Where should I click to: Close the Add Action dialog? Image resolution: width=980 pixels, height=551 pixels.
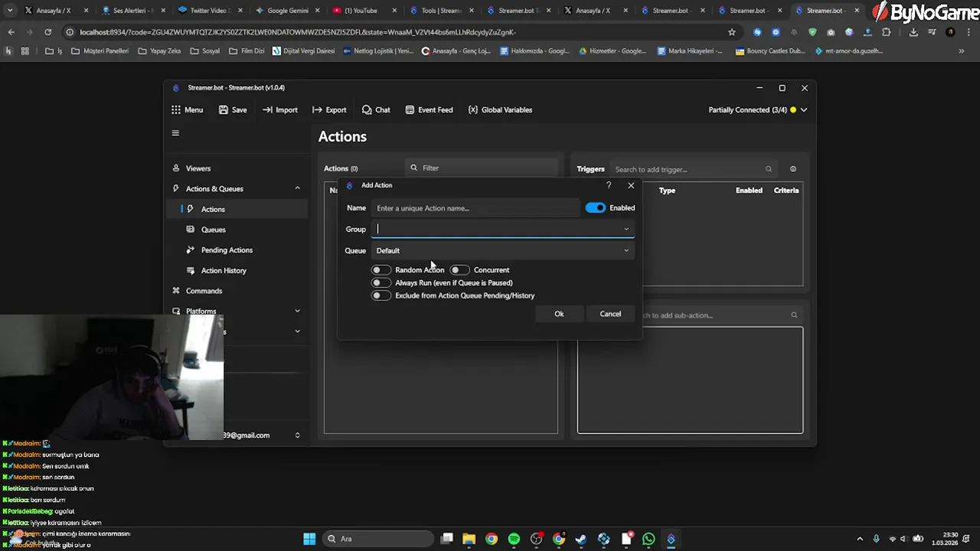[x=631, y=185]
